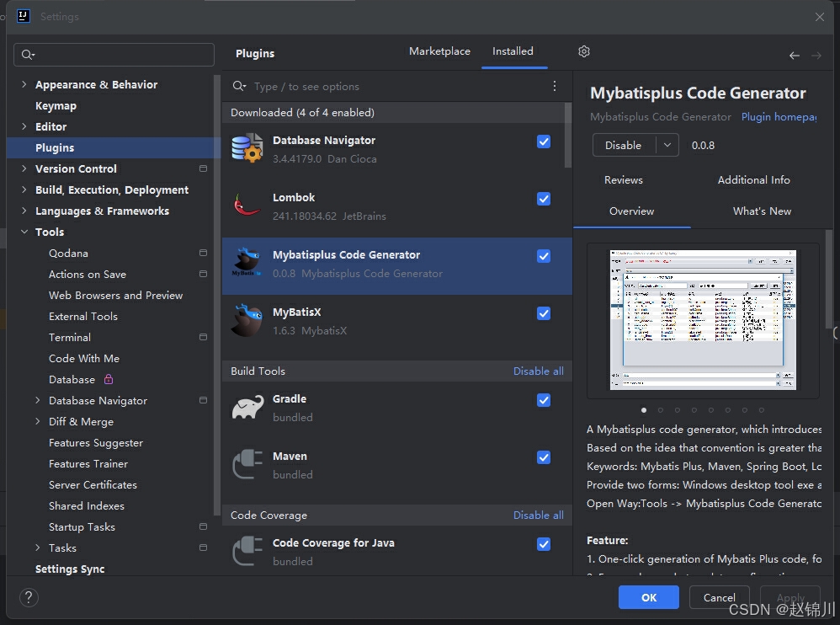Open plugin settings gear icon
The height and width of the screenshot is (625, 840).
[x=584, y=51]
